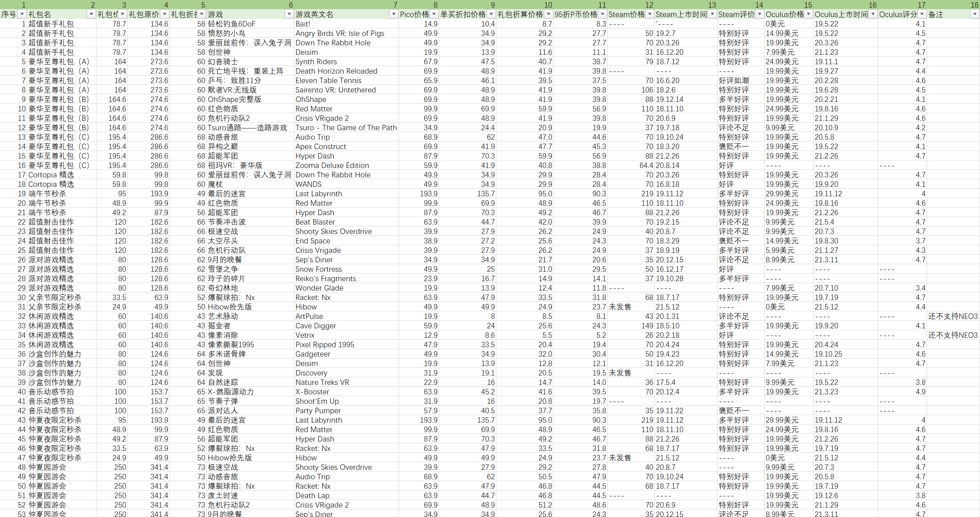The height and width of the screenshot is (517, 980).
Task: Open the 游戏 column filter dropdown
Action: pyautogui.click(x=289, y=14)
